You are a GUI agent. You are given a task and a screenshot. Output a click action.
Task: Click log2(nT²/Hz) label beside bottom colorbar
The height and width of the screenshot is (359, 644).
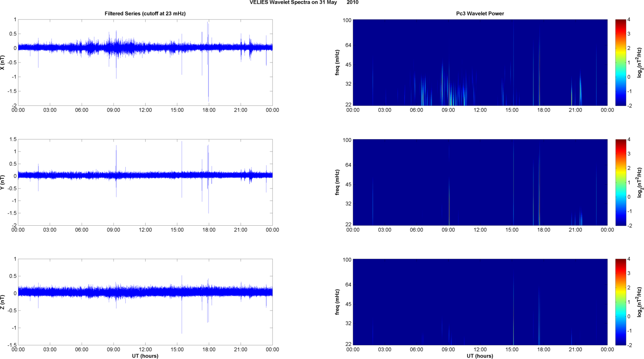point(640,302)
